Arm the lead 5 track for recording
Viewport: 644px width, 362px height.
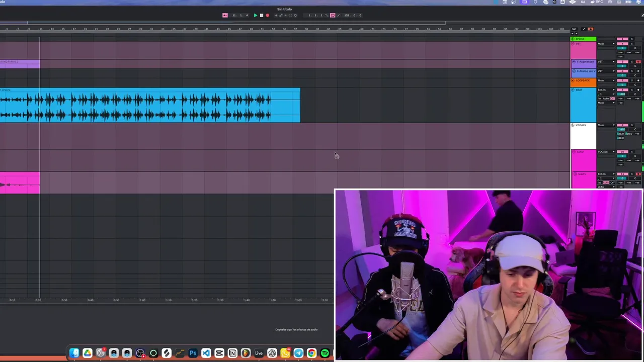[638, 174]
